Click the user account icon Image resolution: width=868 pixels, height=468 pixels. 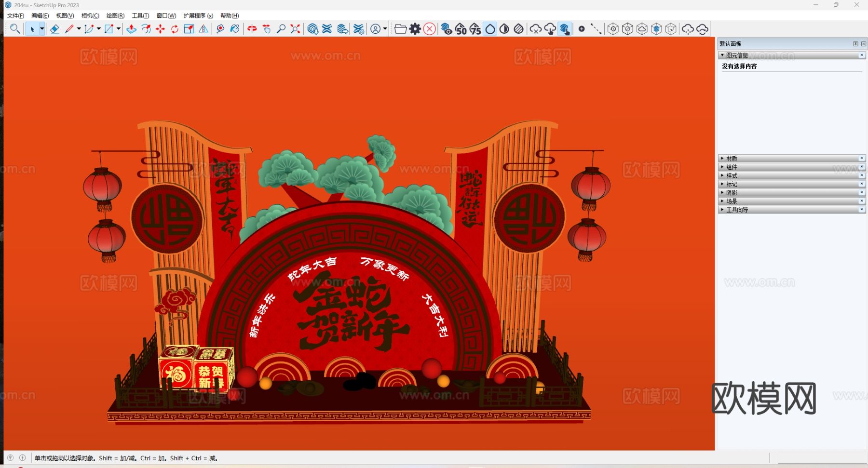click(x=375, y=29)
